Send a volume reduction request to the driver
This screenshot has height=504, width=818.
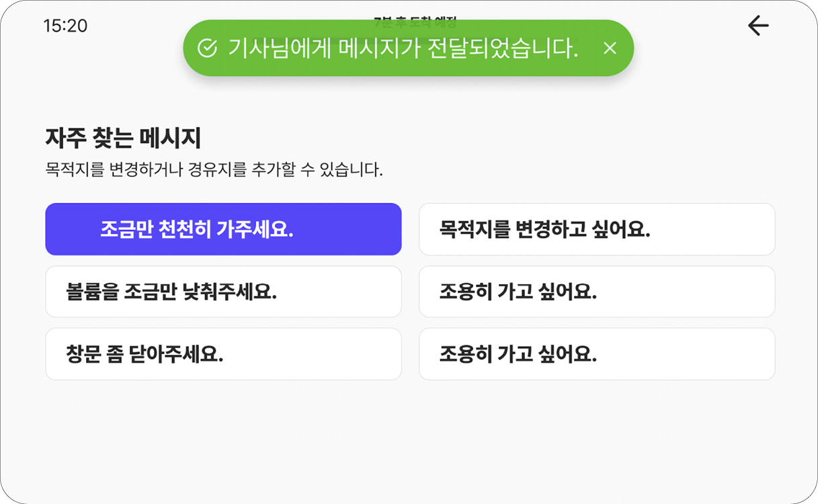222,292
